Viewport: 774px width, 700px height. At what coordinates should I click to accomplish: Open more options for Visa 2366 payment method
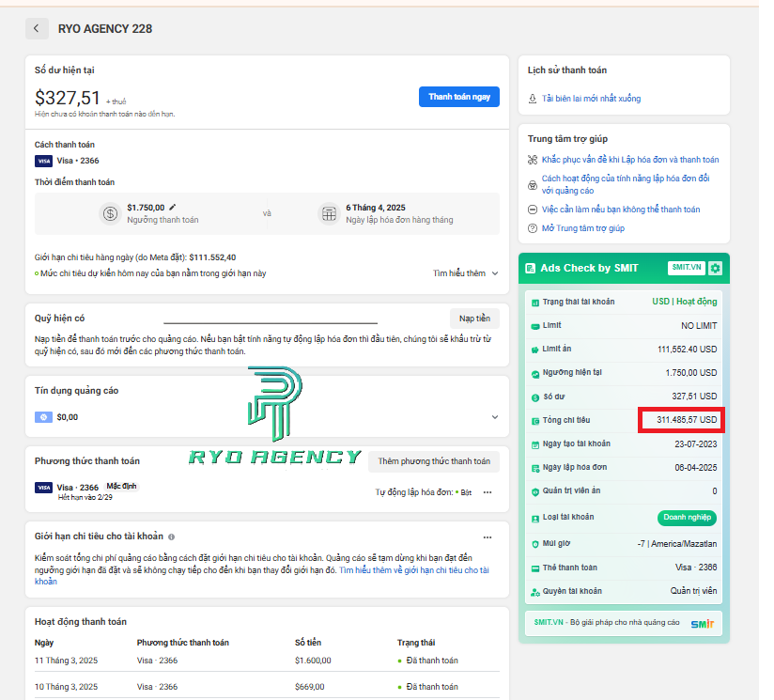tap(488, 492)
